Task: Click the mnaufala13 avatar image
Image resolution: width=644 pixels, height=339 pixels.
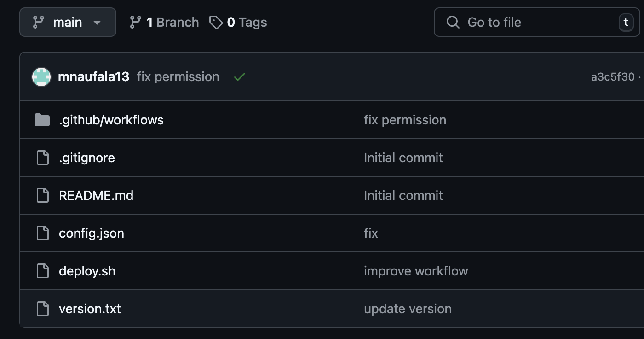Action: point(41,77)
